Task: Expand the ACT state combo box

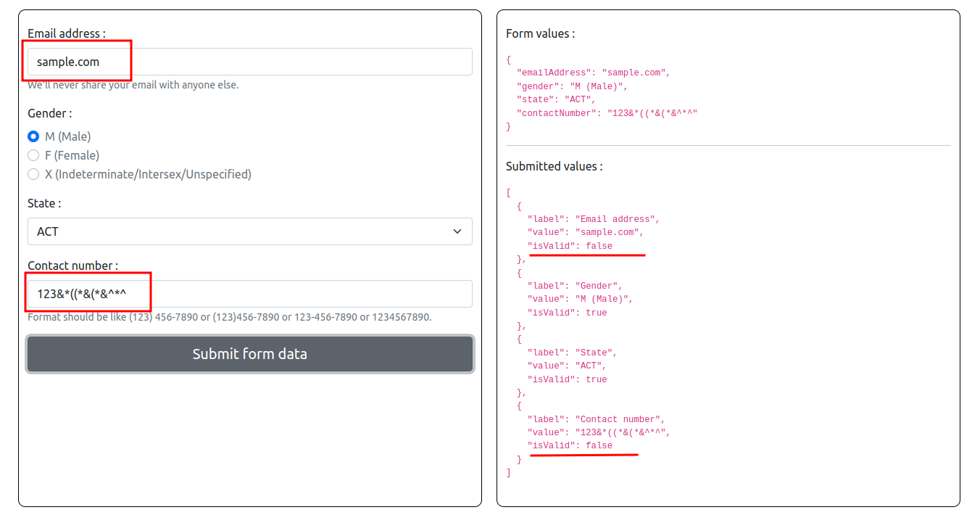Action: click(x=249, y=231)
